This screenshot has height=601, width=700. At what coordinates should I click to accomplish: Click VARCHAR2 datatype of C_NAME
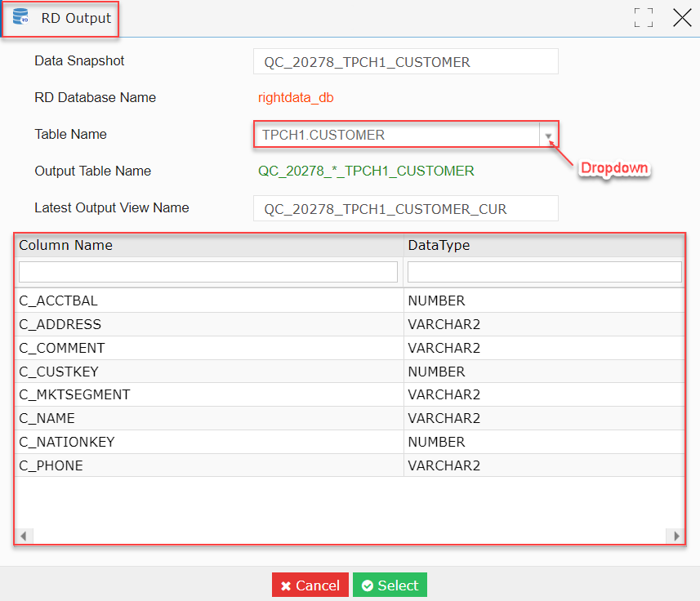point(444,419)
